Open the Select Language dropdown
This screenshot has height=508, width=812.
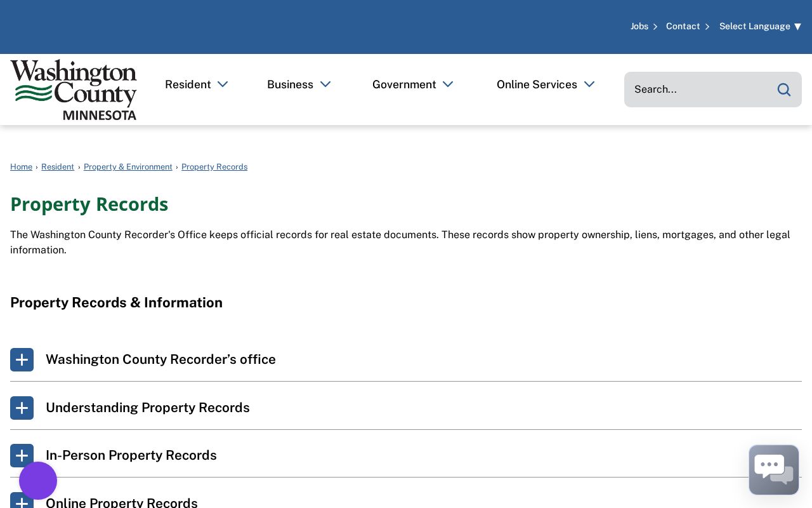tap(760, 26)
